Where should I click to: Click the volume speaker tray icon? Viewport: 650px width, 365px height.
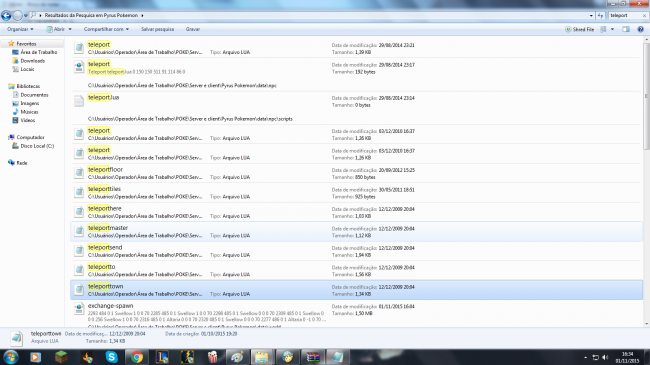click(x=605, y=357)
